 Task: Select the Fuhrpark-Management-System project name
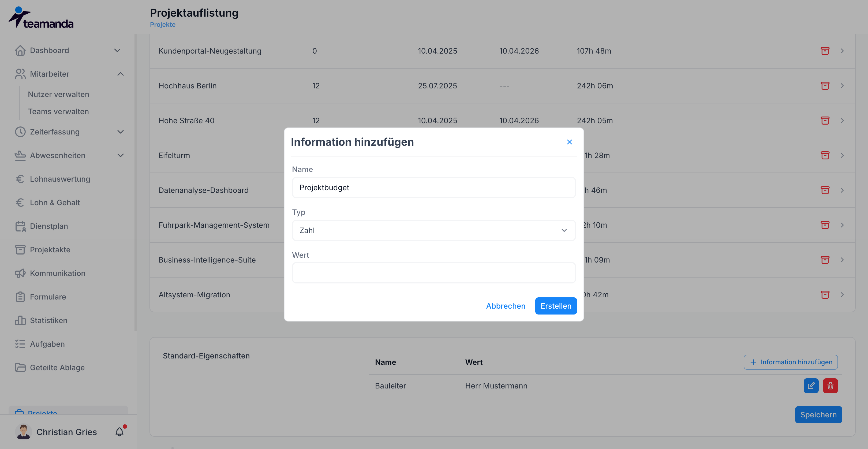(x=214, y=225)
